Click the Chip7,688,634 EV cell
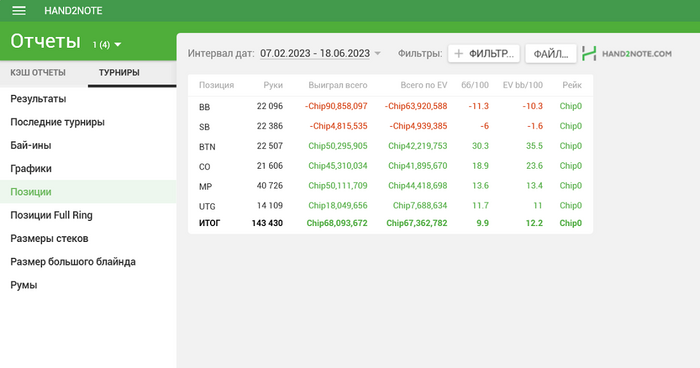Screen dimensions: 700x368 (x=420, y=205)
